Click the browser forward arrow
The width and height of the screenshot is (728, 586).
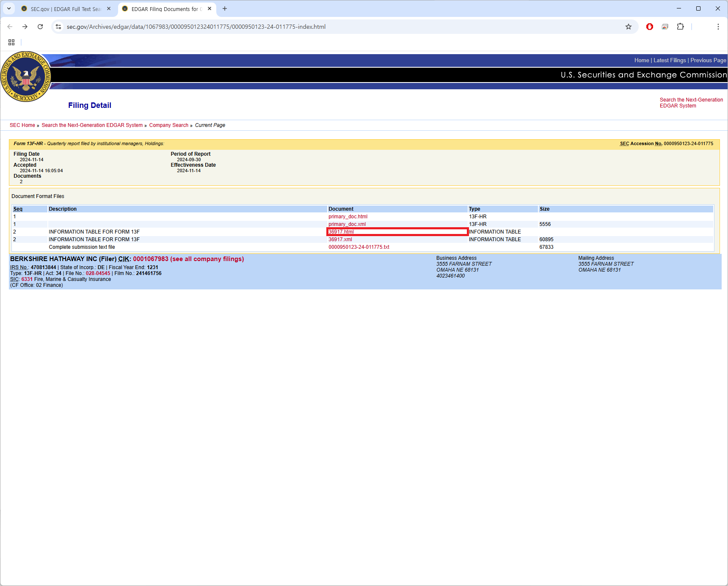coord(25,27)
